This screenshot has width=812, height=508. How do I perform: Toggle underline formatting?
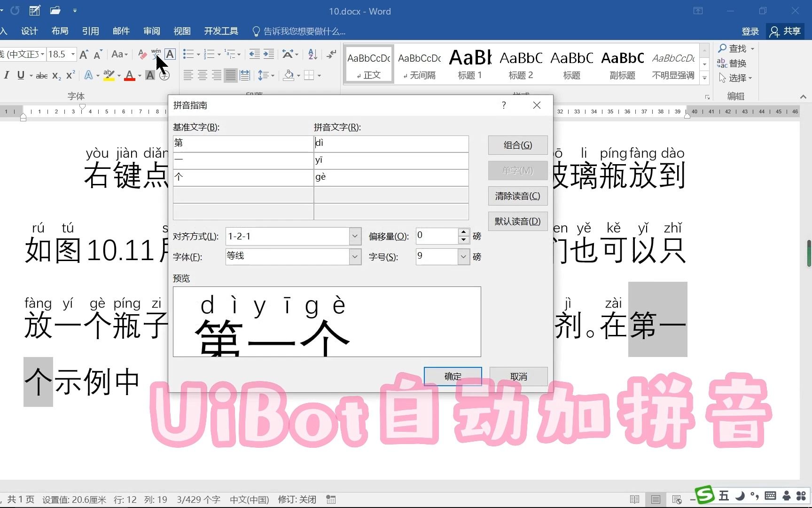click(x=20, y=75)
